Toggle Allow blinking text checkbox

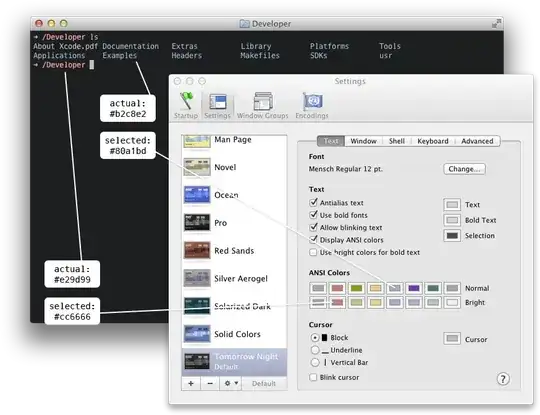(x=313, y=227)
